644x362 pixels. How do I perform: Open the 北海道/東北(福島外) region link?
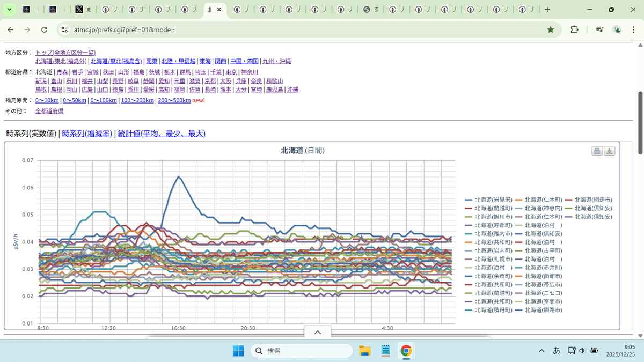click(61, 61)
